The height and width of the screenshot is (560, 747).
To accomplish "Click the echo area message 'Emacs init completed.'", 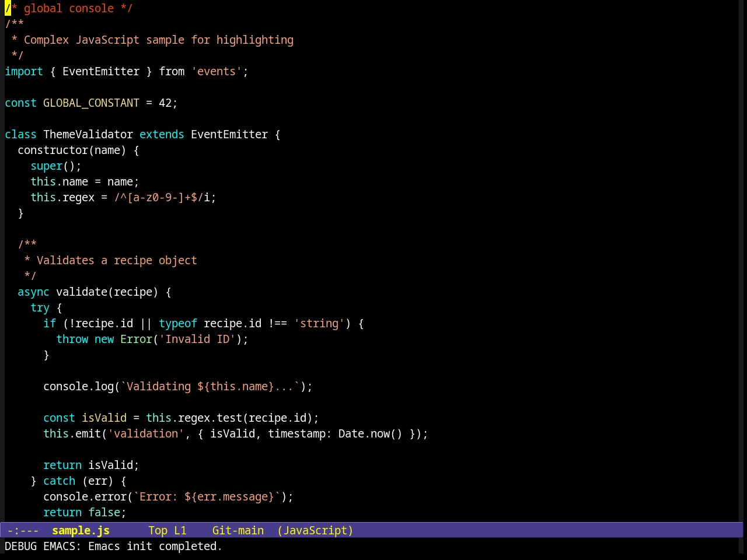I will [155, 546].
